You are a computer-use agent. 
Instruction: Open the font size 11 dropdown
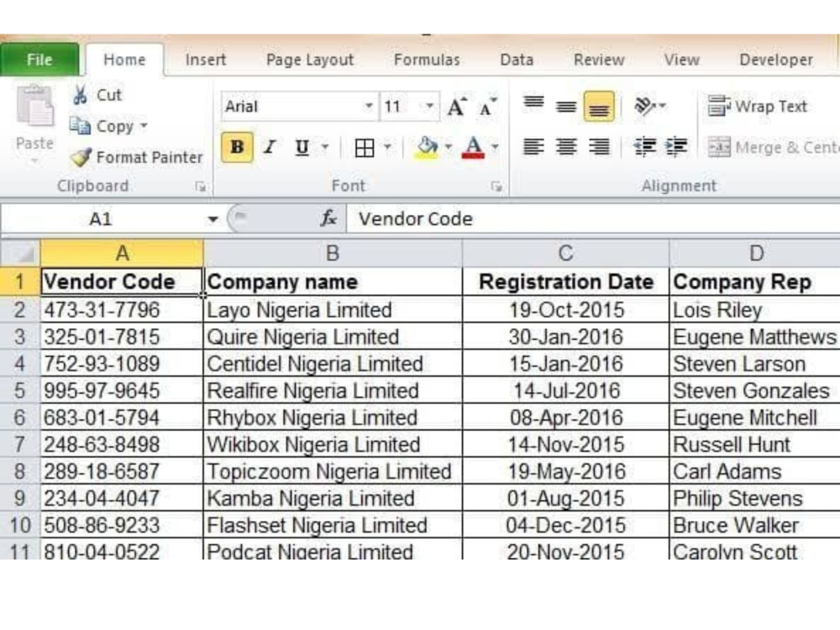429,106
